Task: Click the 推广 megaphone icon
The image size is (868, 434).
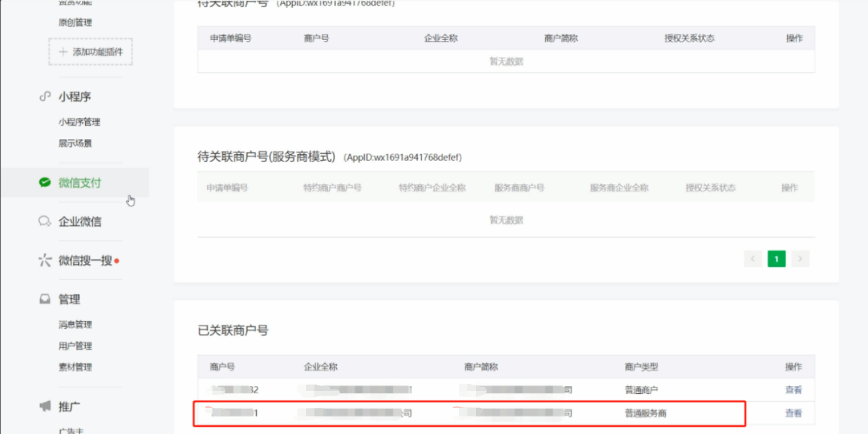Action: coord(44,407)
